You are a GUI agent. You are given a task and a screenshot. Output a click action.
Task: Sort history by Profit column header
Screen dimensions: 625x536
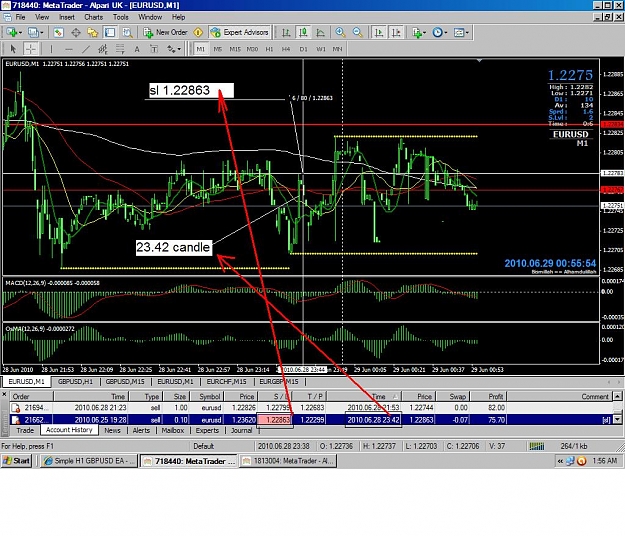click(489, 397)
